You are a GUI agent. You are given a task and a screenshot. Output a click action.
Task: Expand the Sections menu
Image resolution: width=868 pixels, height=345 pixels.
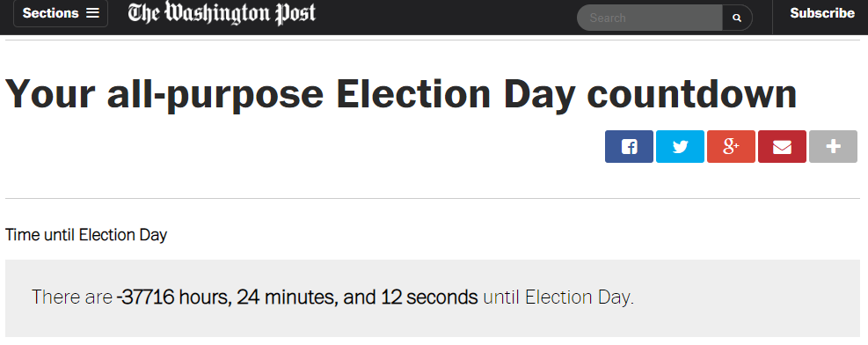pyautogui.click(x=61, y=13)
